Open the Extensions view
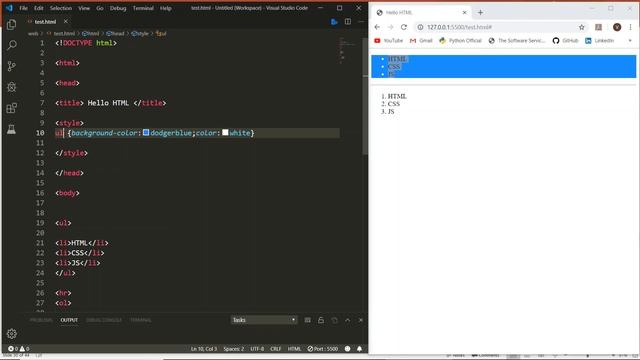 pos(11,108)
